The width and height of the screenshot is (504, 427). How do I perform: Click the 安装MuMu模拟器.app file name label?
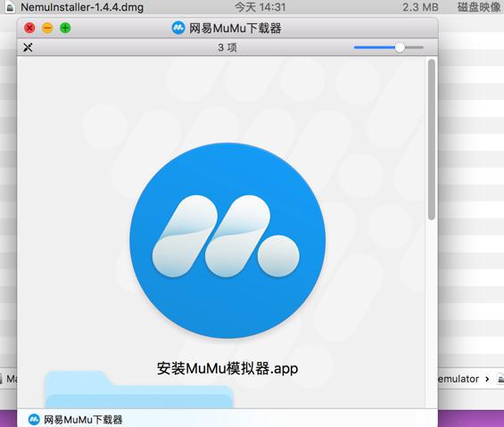pyautogui.click(x=227, y=368)
